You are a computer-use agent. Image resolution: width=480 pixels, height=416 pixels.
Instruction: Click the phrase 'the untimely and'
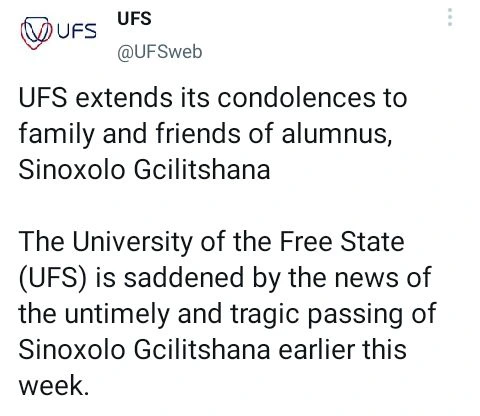[x=120, y=314]
